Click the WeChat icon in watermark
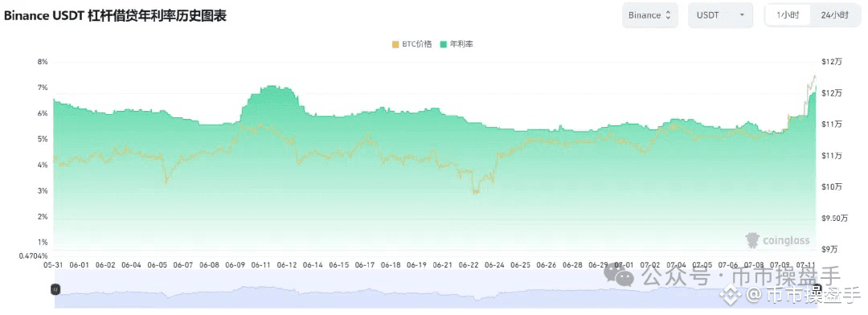The width and height of the screenshot is (868, 315). (619, 275)
